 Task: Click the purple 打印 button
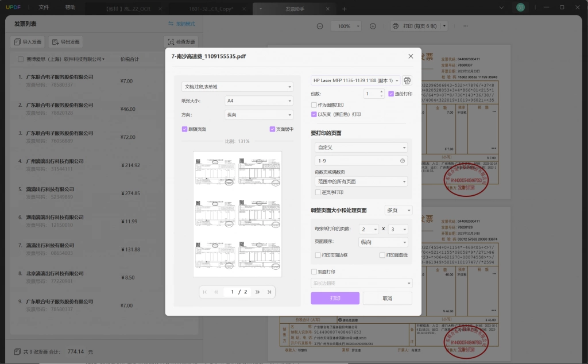(335, 299)
